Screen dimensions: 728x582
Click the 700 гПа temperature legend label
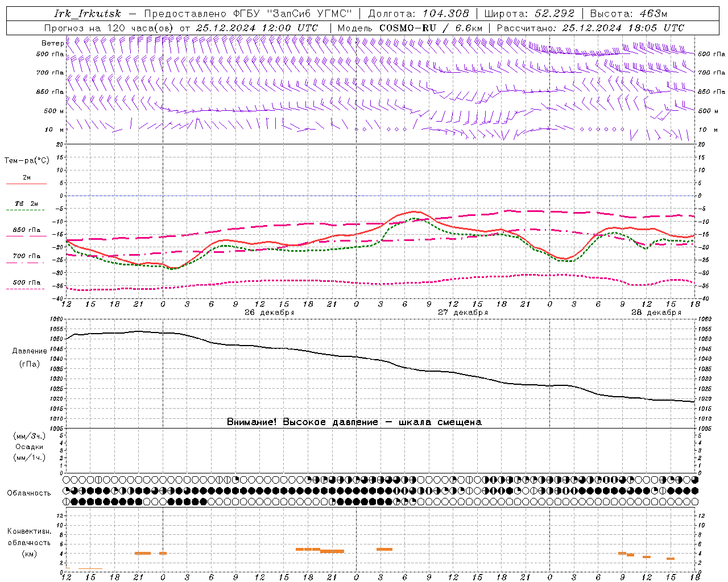tap(27, 256)
